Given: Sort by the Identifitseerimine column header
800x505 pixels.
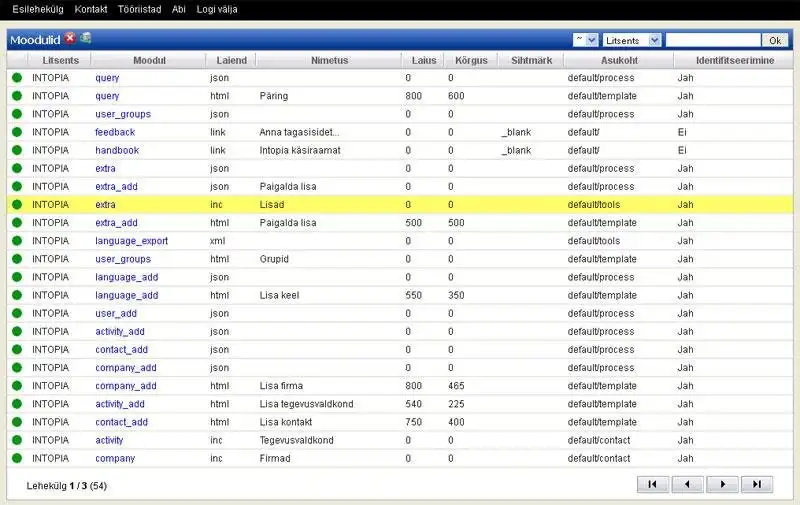Looking at the screenshot, I should click(x=735, y=60).
